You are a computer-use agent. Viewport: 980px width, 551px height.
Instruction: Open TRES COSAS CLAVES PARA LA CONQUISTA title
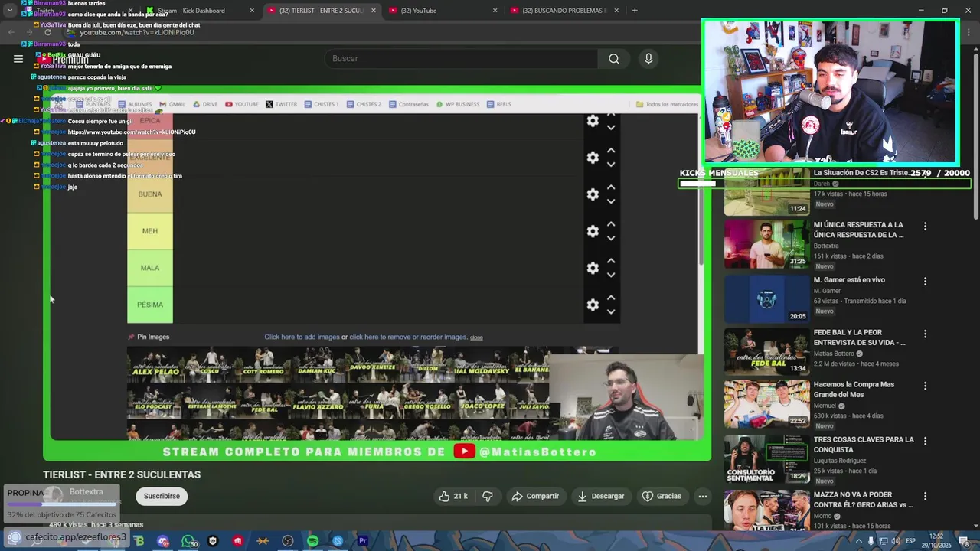(x=864, y=445)
